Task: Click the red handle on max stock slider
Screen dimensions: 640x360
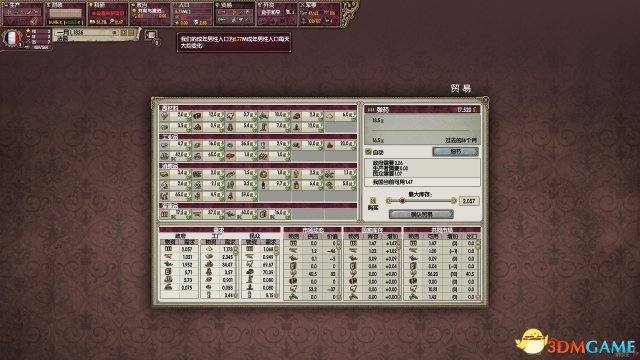Action: click(402, 200)
